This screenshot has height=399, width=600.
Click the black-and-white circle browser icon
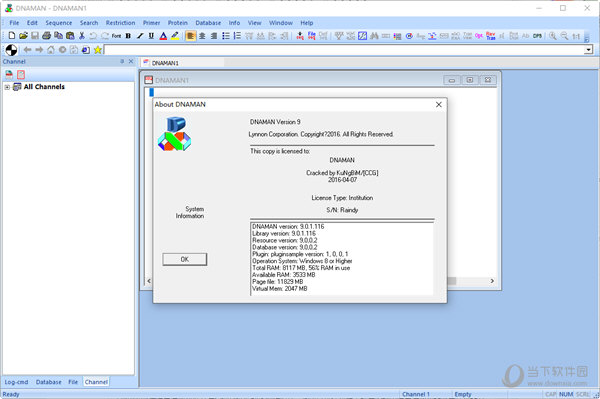click(11, 50)
